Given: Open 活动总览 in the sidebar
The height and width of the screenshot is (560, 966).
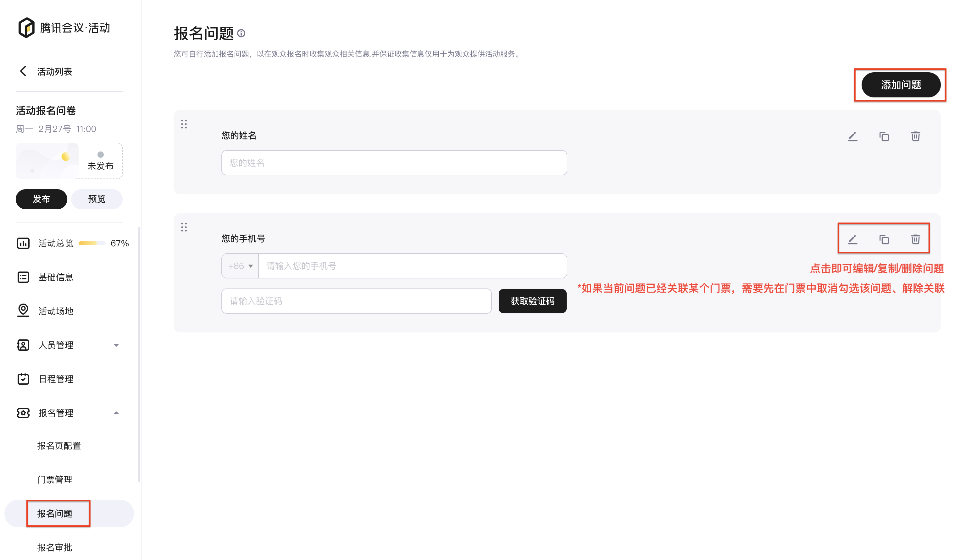Looking at the screenshot, I should point(56,243).
